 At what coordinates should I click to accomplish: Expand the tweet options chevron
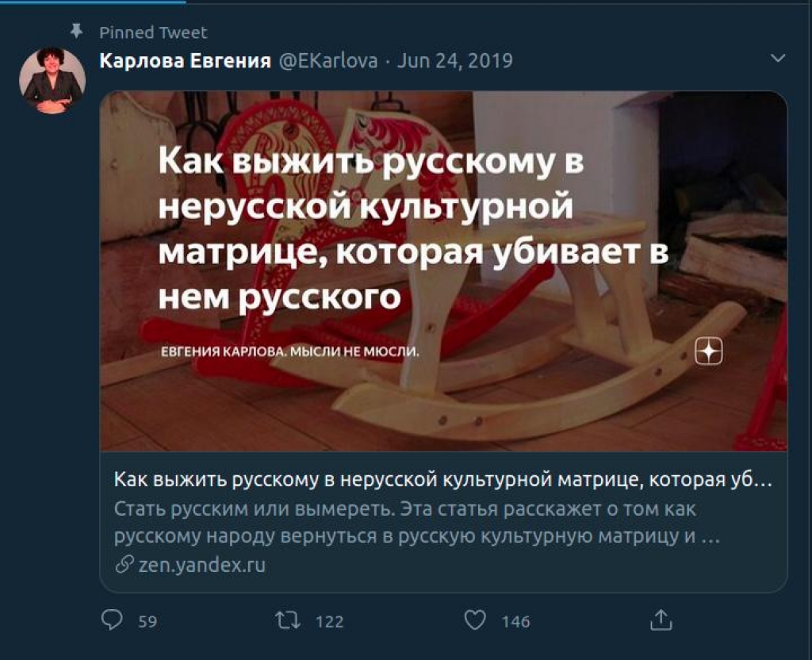pyautogui.click(x=779, y=58)
